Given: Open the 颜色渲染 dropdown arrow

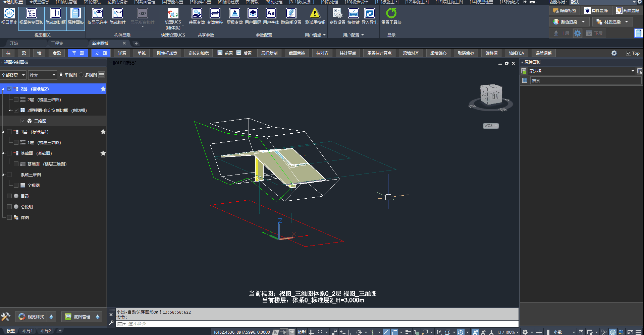Looking at the screenshot, I should 583,22.
